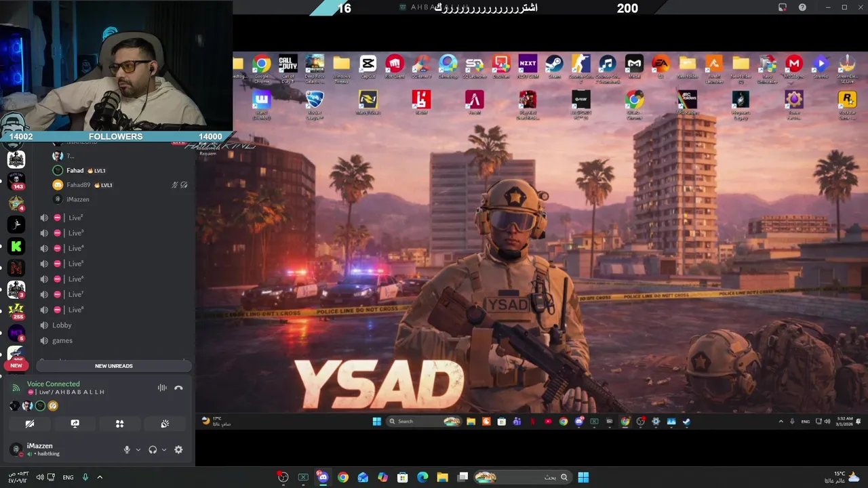The width and height of the screenshot is (868, 488).
Task: Open Microsoft Edge in the bottom taskbar
Action: (422, 477)
